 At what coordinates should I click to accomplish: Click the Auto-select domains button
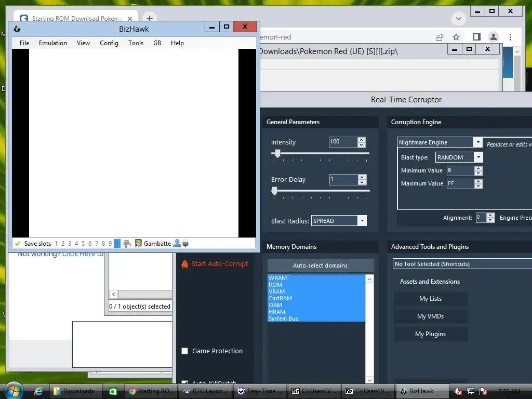click(x=320, y=265)
